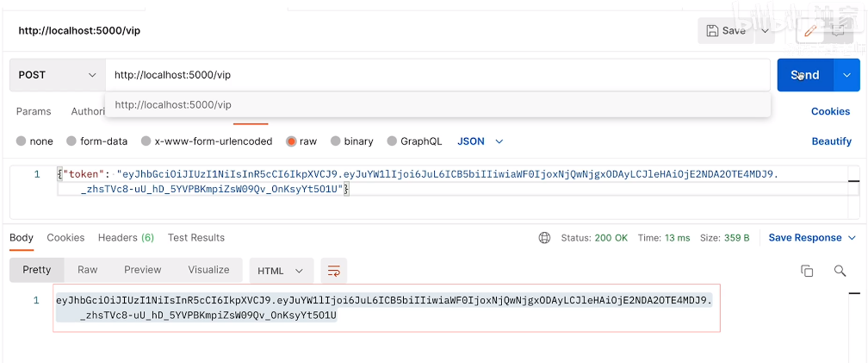Switch to the Params tab

[34, 111]
